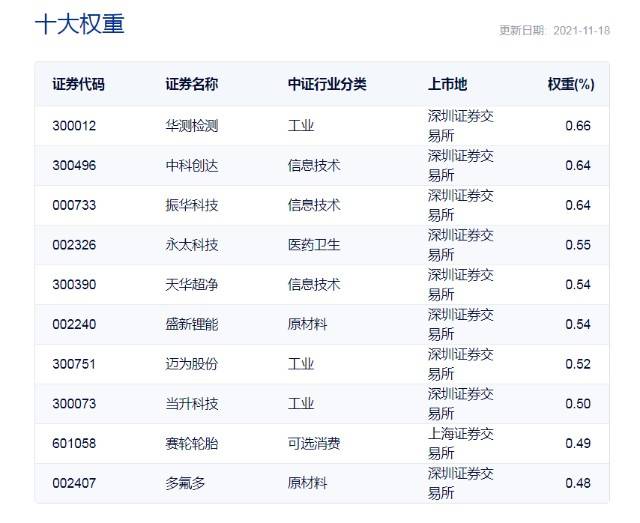Click the update date 2021-11-18
This screenshot has height=523, width=640.
pyautogui.click(x=582, y=31)
